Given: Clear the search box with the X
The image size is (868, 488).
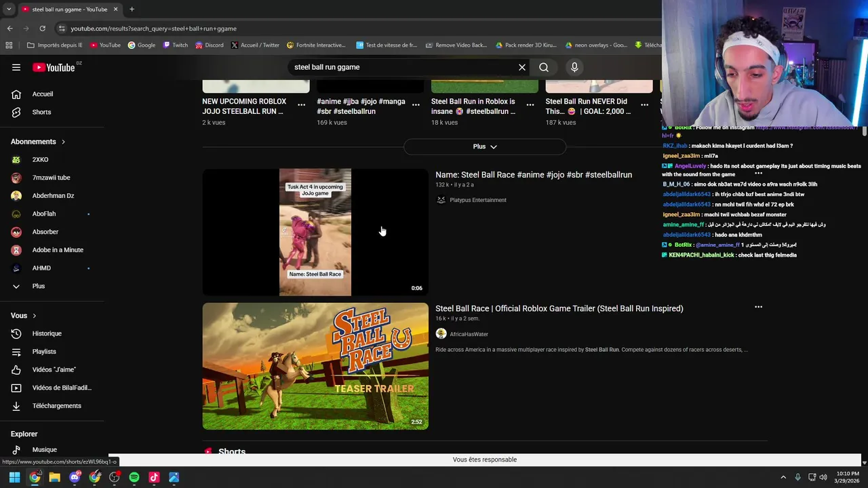Looking at the screenshot, I should 522,67.
